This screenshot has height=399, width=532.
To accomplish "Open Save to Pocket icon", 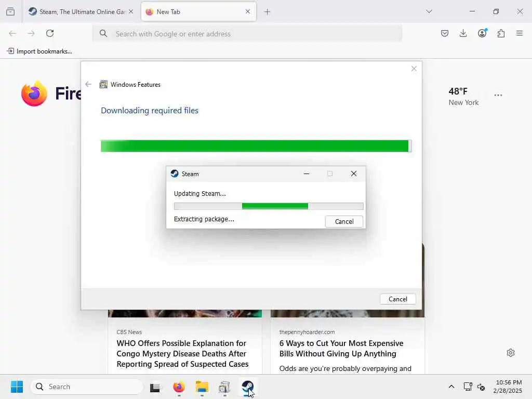I will click(x=445, y=33).
